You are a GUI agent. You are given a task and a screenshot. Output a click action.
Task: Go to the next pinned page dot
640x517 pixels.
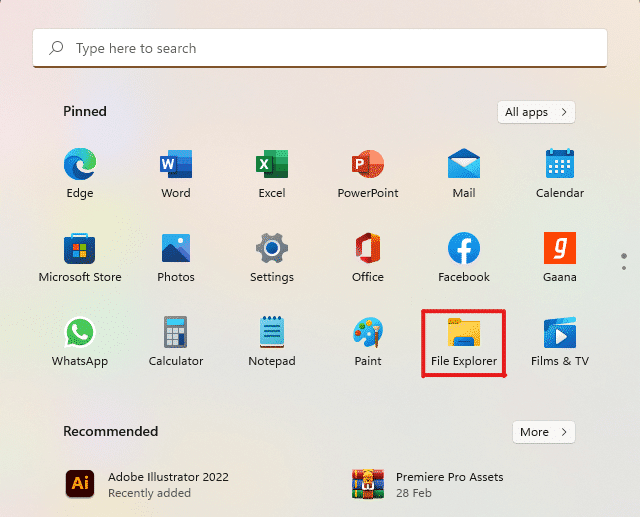(x=624, y=268)
